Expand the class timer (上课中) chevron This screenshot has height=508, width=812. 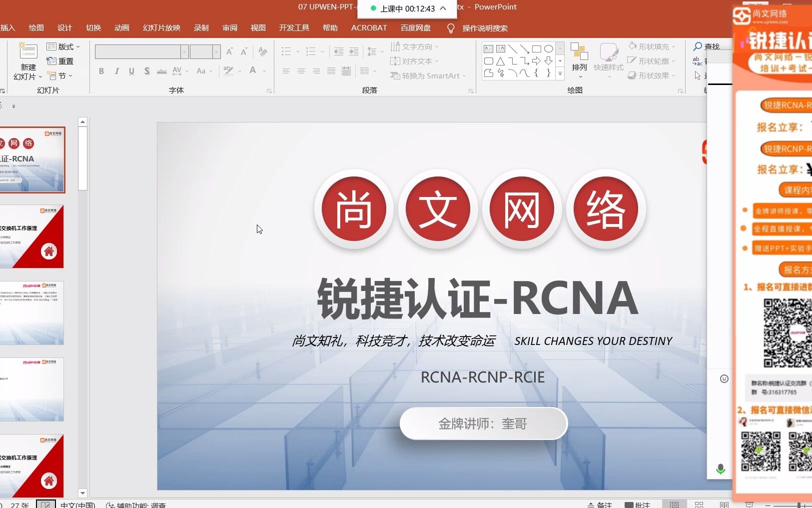[x=443, y=8]
